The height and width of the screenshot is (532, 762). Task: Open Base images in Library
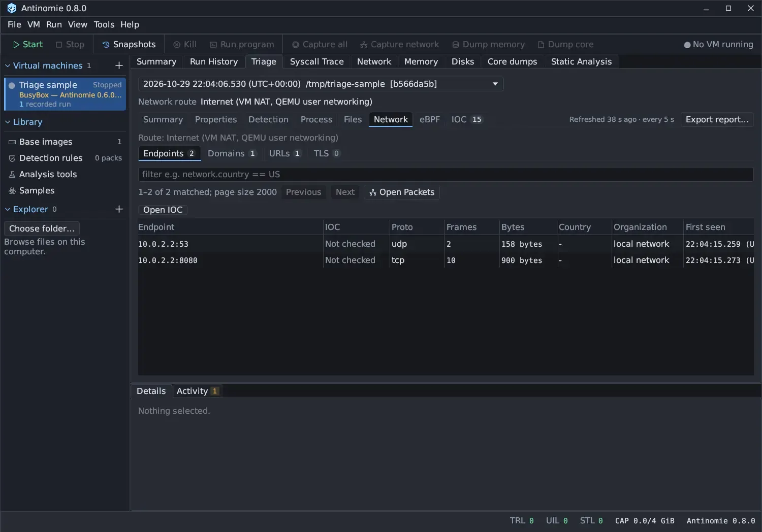pos(65,142)
